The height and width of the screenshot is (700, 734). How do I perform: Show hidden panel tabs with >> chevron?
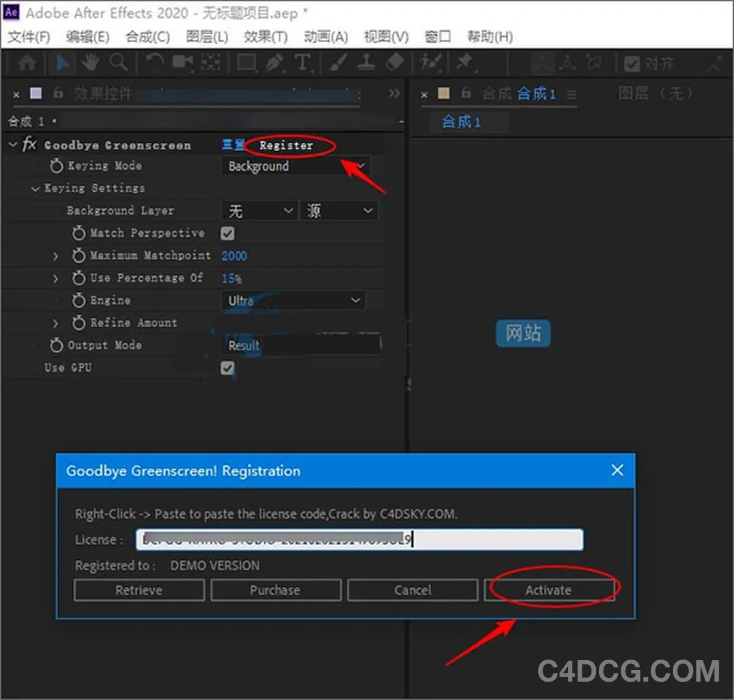[x=394, y=93]
